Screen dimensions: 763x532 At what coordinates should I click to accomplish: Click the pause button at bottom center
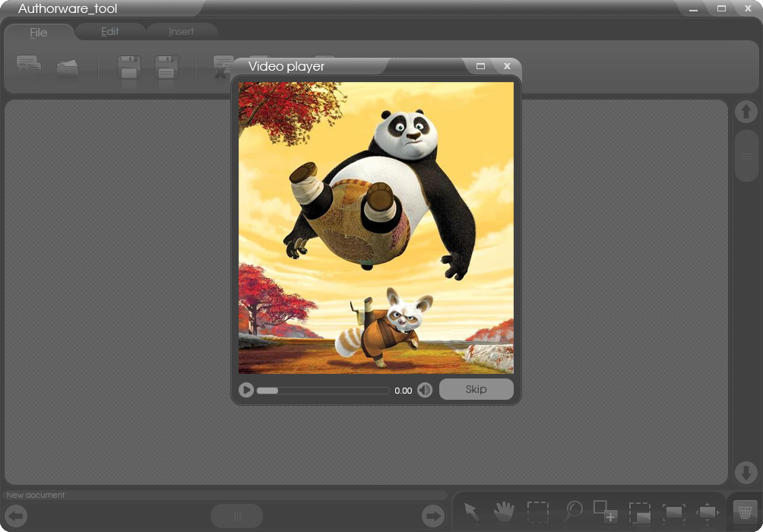(236, 516)
